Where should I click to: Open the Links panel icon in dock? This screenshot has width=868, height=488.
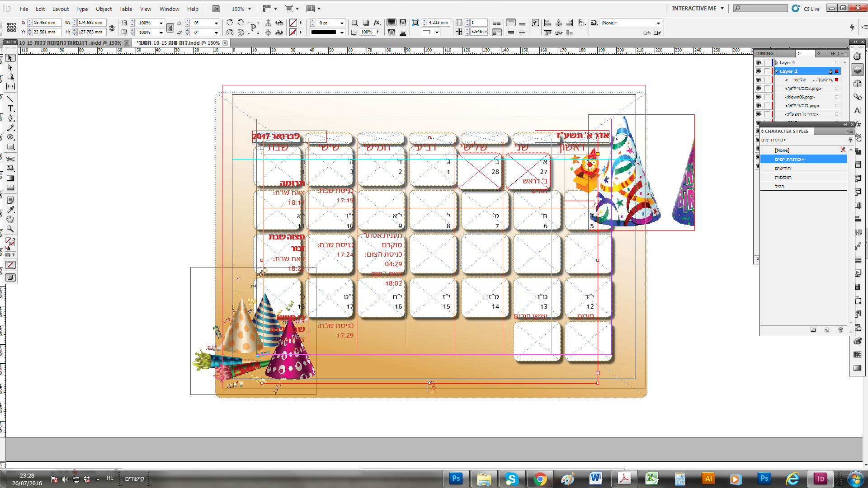click(857, 97)
